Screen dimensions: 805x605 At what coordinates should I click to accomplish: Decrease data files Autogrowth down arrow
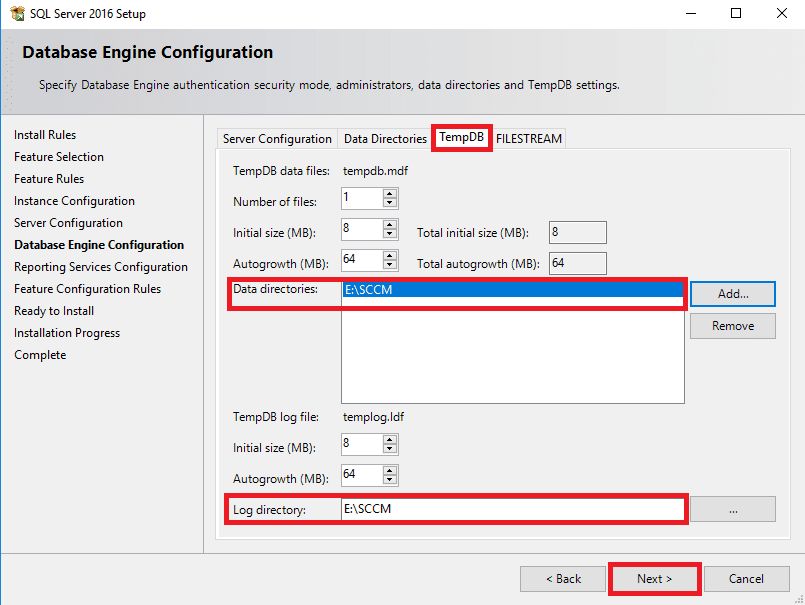pyautogui.click(x=390, y=265)
